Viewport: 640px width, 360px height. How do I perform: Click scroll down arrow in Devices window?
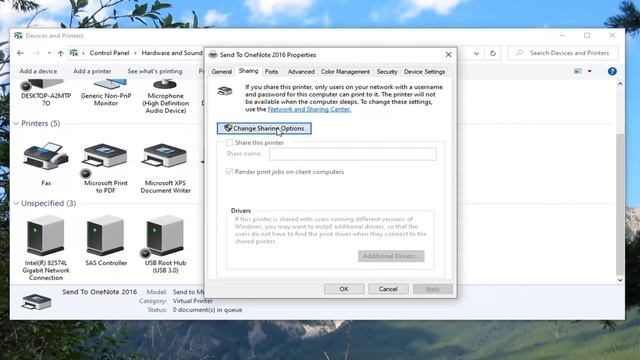pyautogui.click(x=620, y=280)
